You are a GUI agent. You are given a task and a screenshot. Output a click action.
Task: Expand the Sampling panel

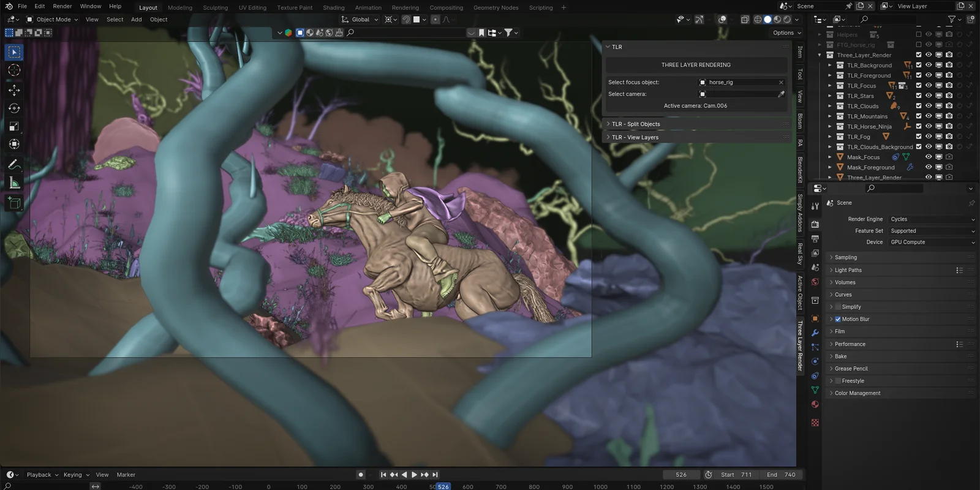[x=901, y=258]
